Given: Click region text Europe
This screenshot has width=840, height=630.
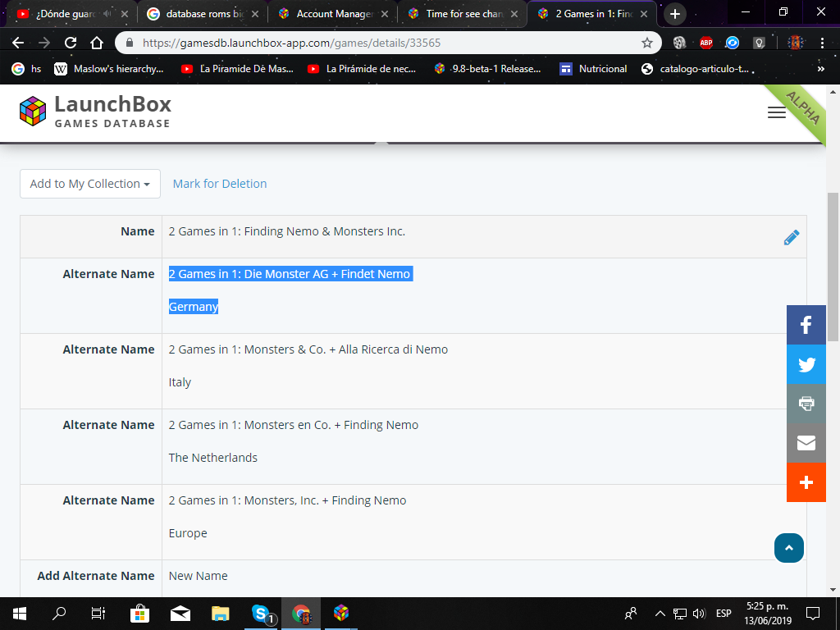Looking at the screenshot, I should tap(188, 533).
